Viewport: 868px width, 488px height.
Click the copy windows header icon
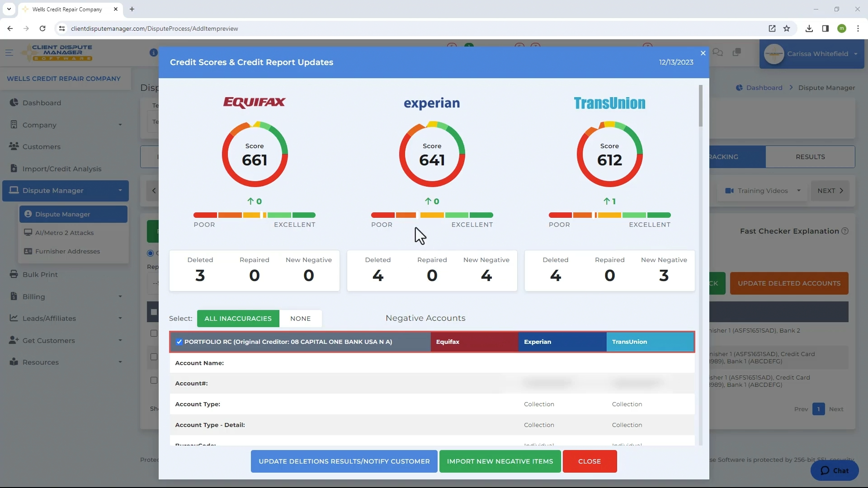[737, 52]
